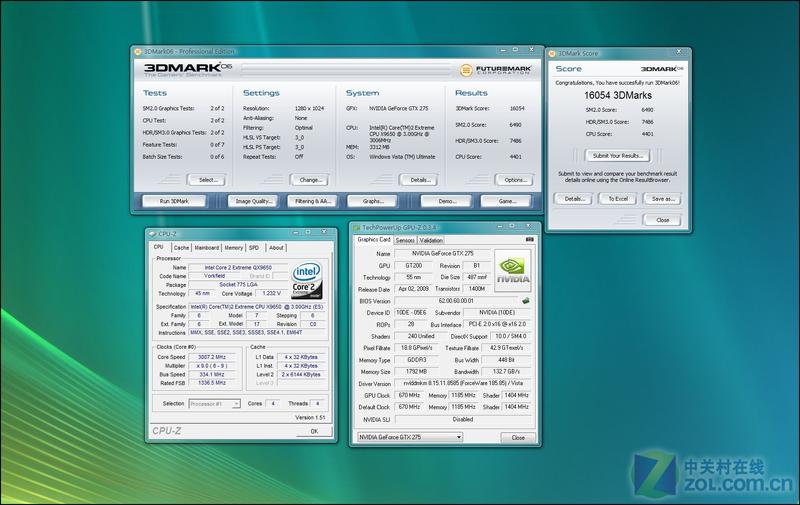Select the CPU tab in CPU-Z
Screen dimensions: 800x505
(x=159, y=247)
